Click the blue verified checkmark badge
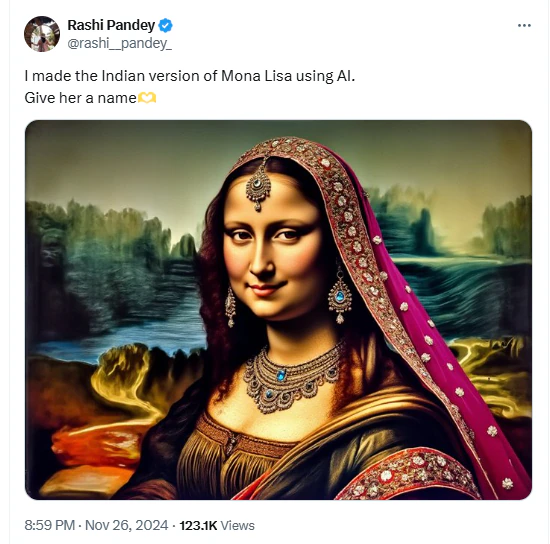 [x=165, y=25]
